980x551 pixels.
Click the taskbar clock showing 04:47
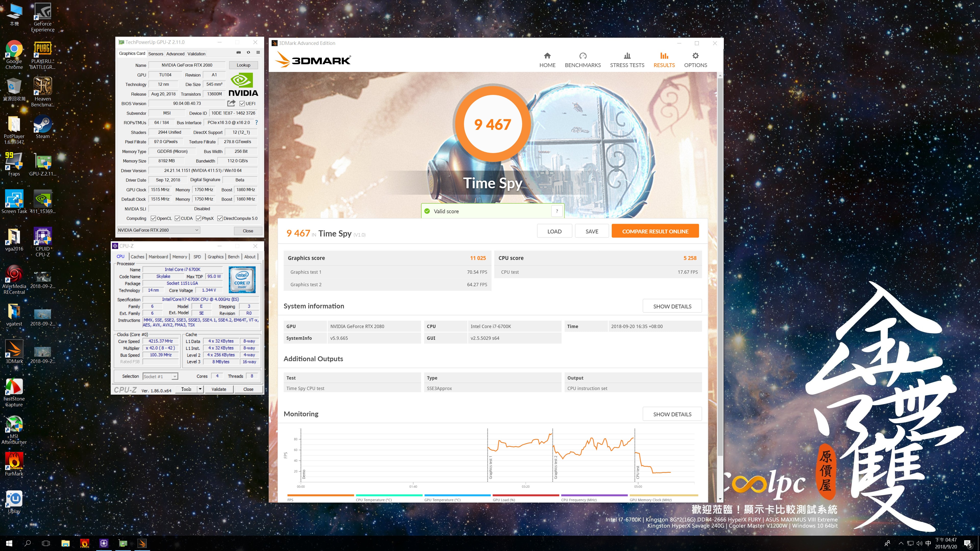[946, 543]
